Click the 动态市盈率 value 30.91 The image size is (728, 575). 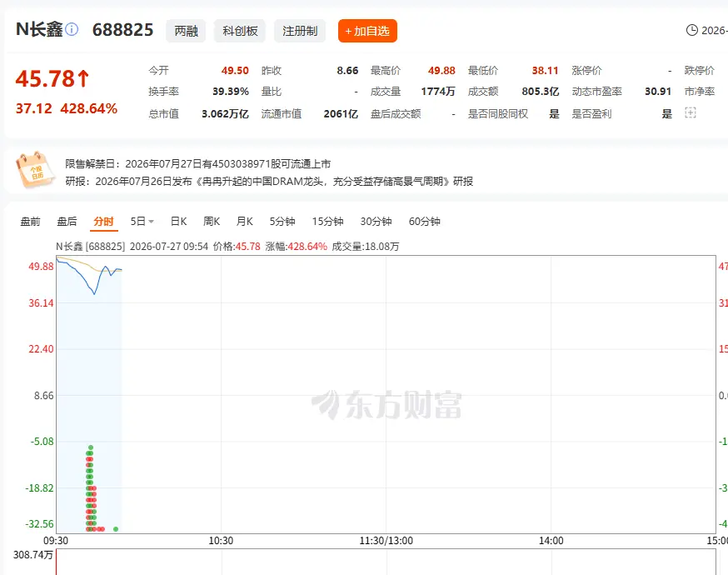(658, 92)
